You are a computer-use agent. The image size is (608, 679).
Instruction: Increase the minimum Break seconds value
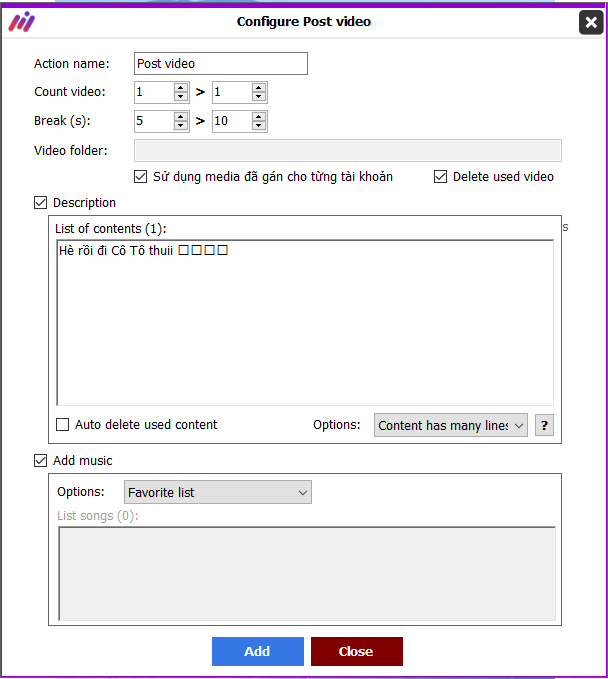click(181, 116)
